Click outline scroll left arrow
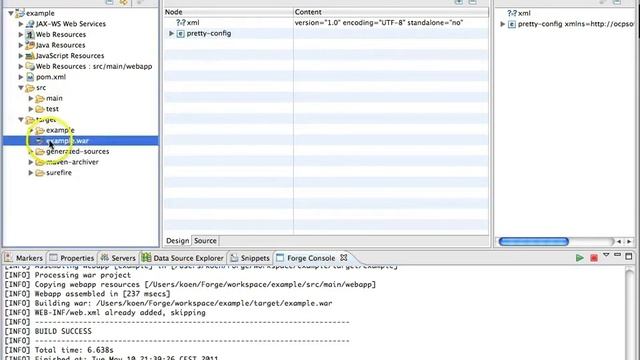Image resolution: width=640 pixels, height=360 pixels. (619, 242)
